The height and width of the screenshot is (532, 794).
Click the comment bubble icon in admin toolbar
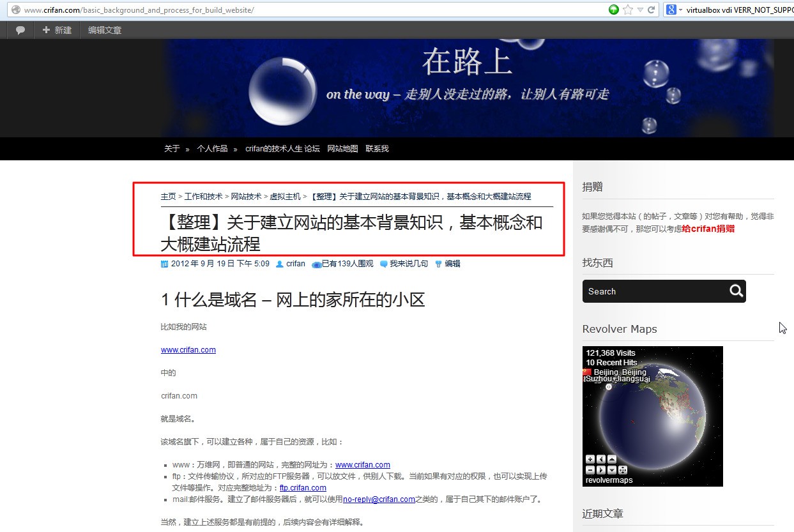click(19, 29)
